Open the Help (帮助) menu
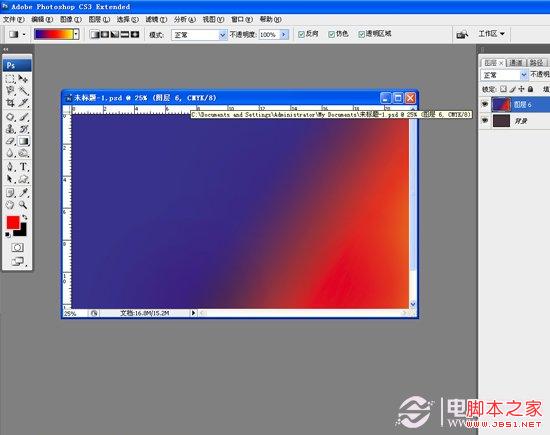The height and width of the screenshot is (435, 550). (270, 20)
